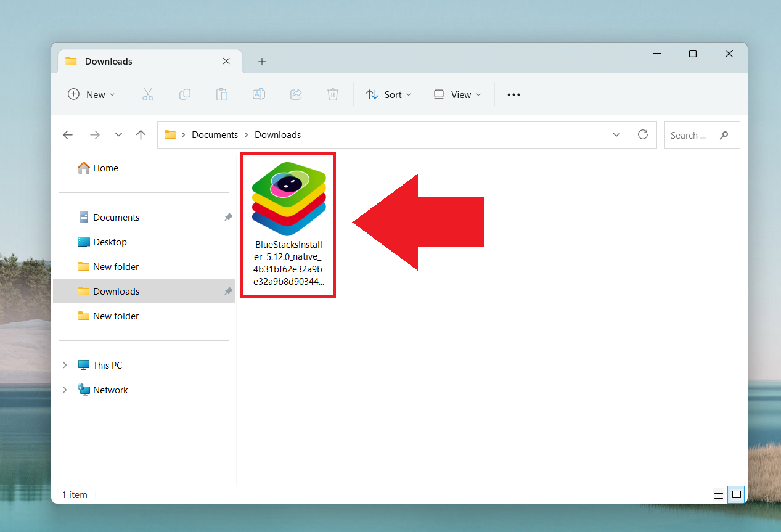Go forward with the right arrow
The width and height of the screenshot is (781, 532).
click(95, 135)
